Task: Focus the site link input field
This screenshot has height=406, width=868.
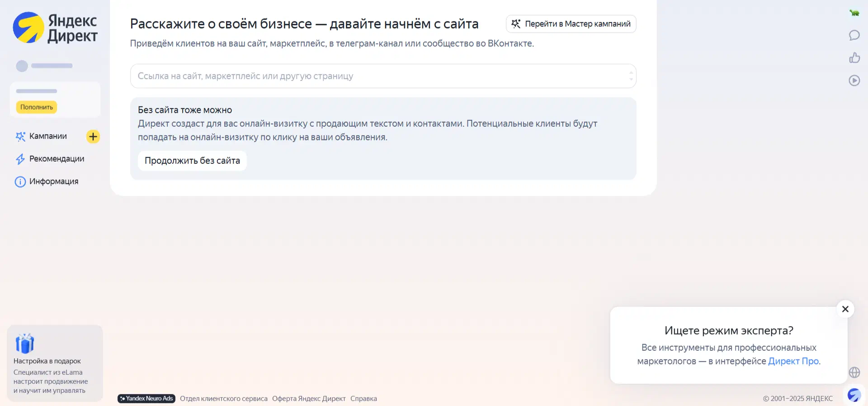Action: [x=383, y=76]
